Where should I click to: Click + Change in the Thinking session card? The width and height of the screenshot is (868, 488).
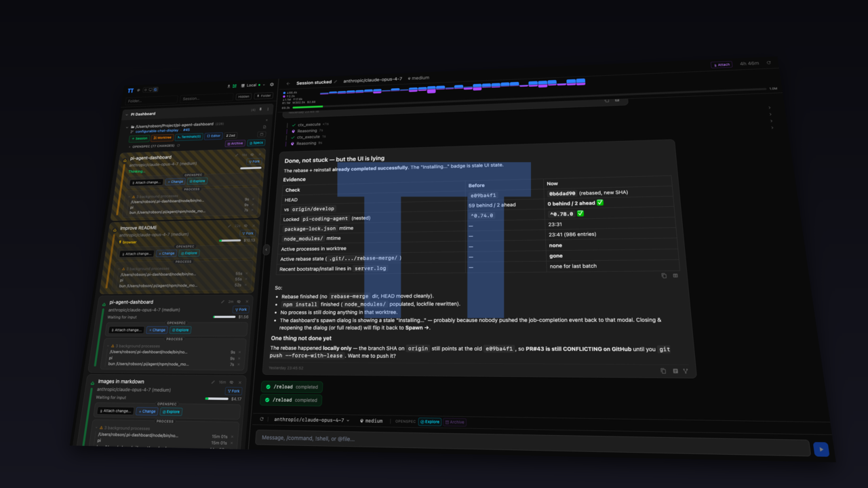175,182
